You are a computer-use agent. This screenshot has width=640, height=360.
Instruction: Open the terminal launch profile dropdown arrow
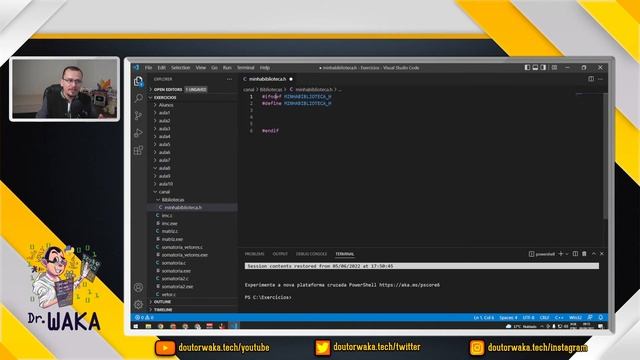(567, 254)
